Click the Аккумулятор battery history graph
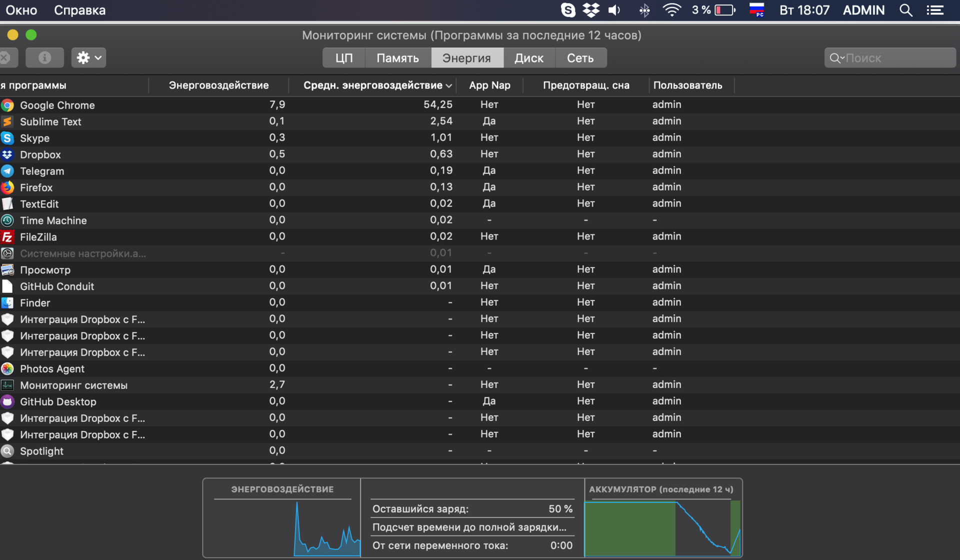The image size is (960, 560). 662,528
